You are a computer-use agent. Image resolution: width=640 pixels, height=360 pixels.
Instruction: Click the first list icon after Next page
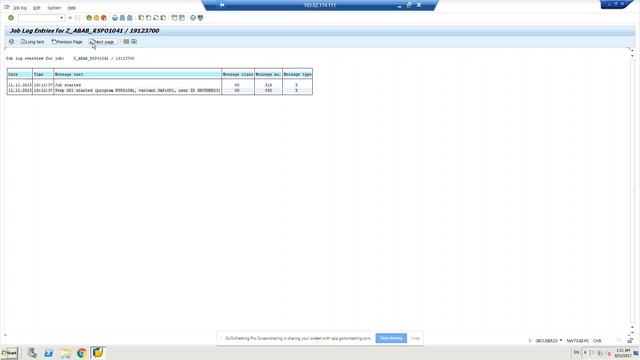[x=126, y=42]
